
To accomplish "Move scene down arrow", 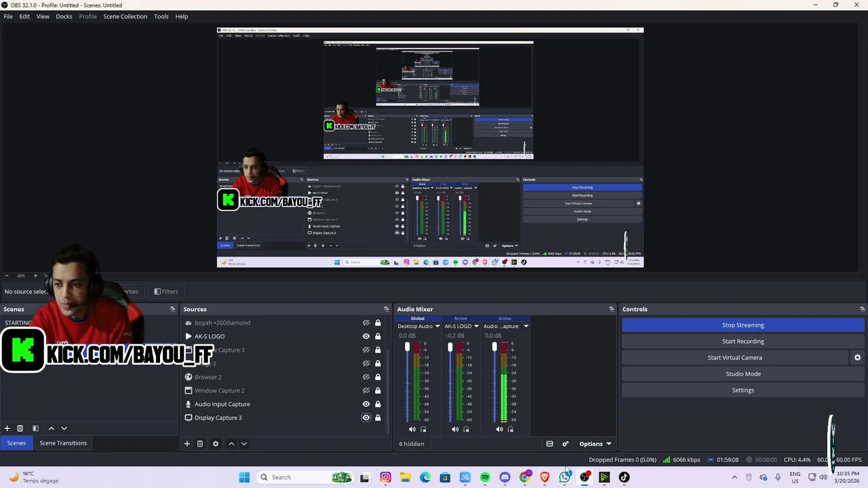I will coord(64,428).
